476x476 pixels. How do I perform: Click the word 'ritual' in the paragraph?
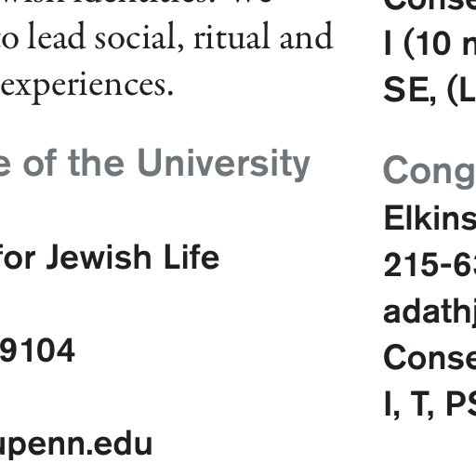[x=232, y=35]
